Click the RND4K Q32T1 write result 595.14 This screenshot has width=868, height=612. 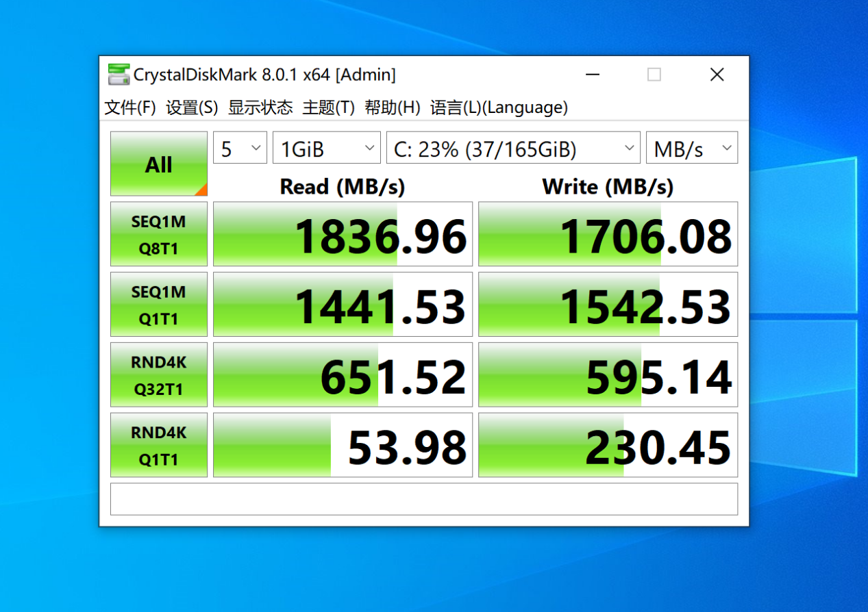[608, 375]
